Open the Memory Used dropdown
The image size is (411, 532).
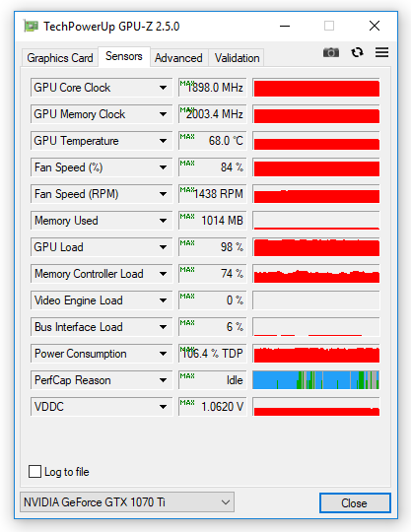tap(102, 221)
